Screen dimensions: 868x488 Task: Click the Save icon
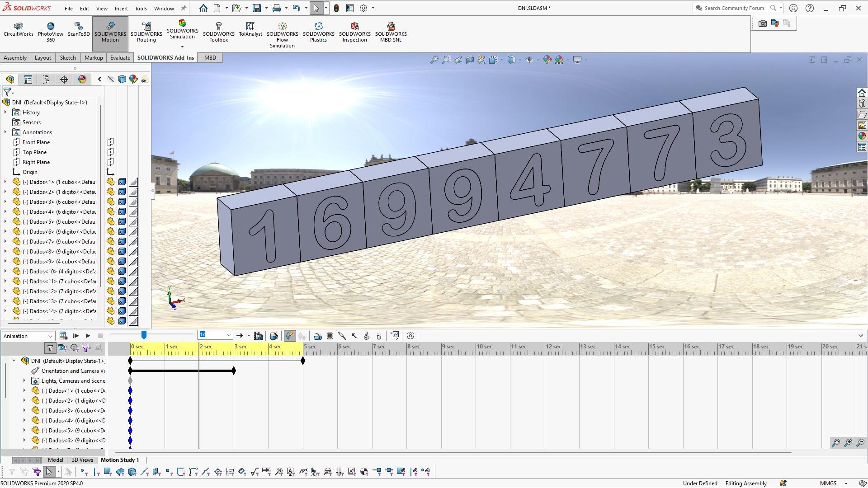click(257, 8)
